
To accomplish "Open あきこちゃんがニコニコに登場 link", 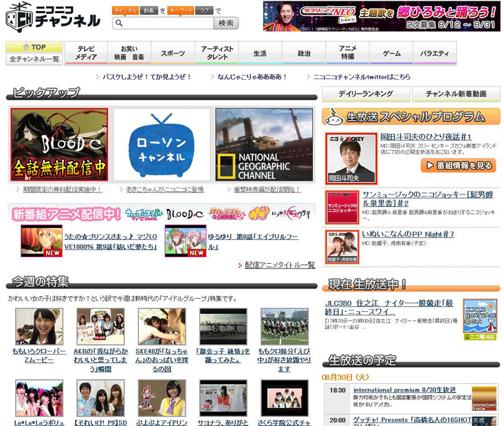I will [165, 190].
